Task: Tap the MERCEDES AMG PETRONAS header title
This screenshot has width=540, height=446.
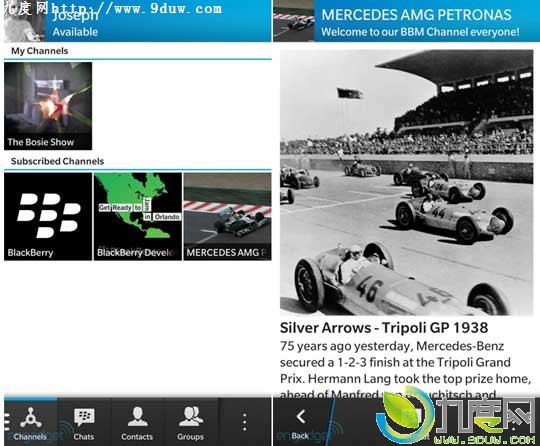Action: click(x=416, y=15)
